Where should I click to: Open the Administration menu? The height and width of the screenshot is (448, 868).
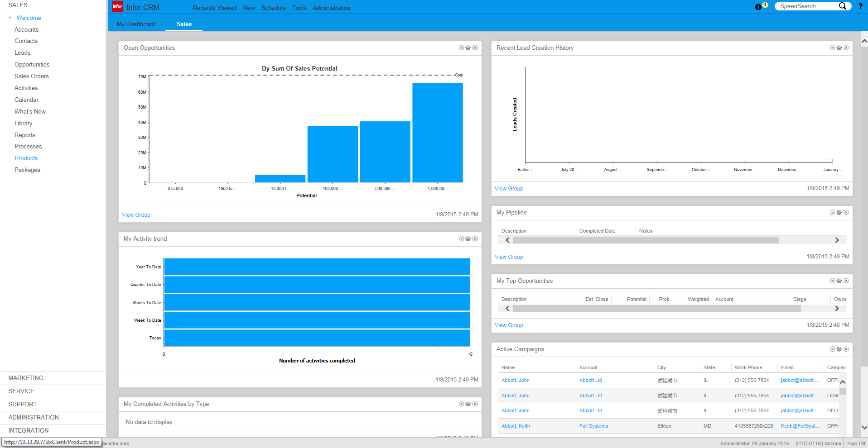click(331, 8)
